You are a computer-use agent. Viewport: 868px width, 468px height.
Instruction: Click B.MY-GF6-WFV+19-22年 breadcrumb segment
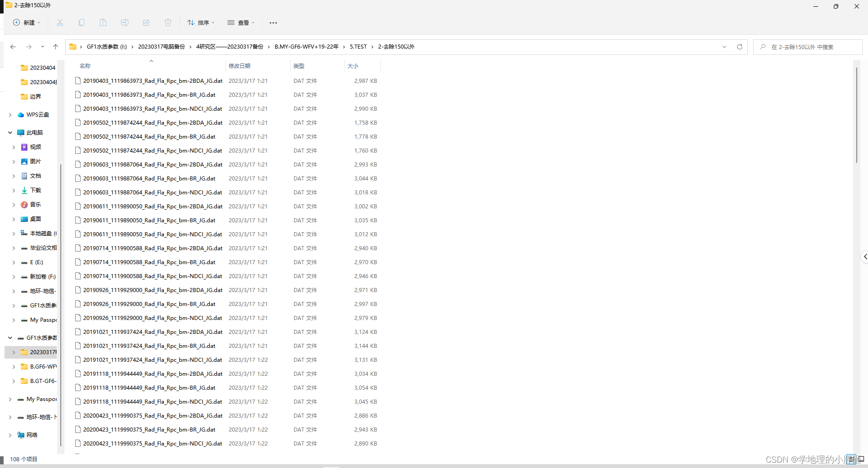(307, 47)
